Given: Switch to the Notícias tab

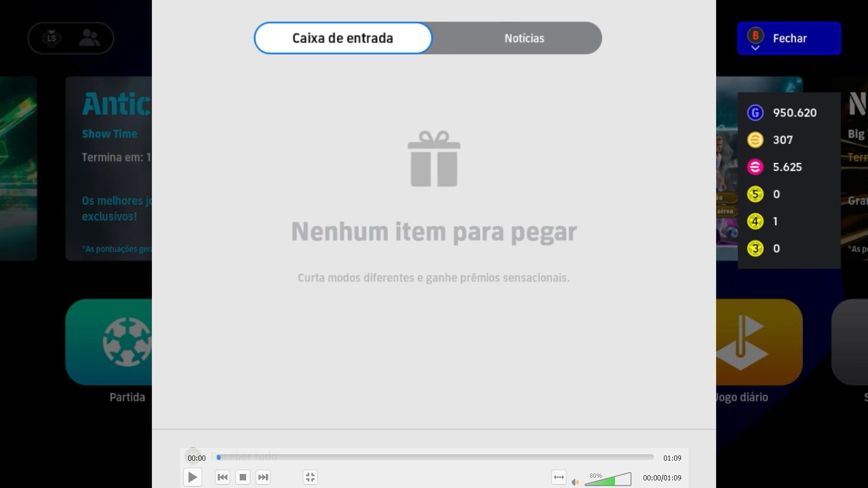Looking at the screenshot, I should tap(524, 38).
